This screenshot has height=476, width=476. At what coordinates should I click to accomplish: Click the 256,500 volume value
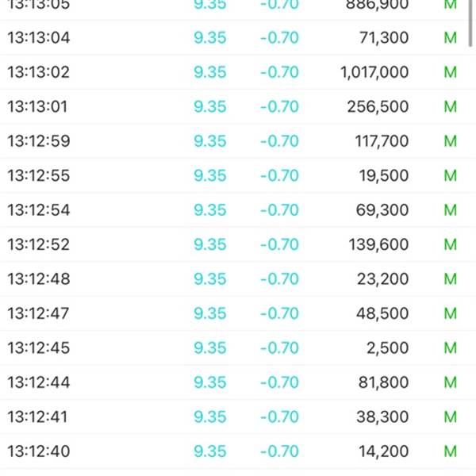378,107
